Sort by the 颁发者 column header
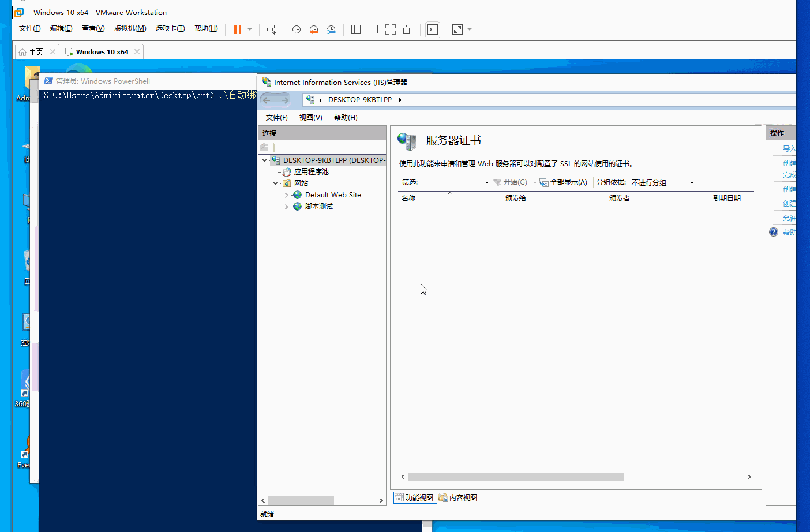This screenshot has height=532, width=810. (619, 198)
